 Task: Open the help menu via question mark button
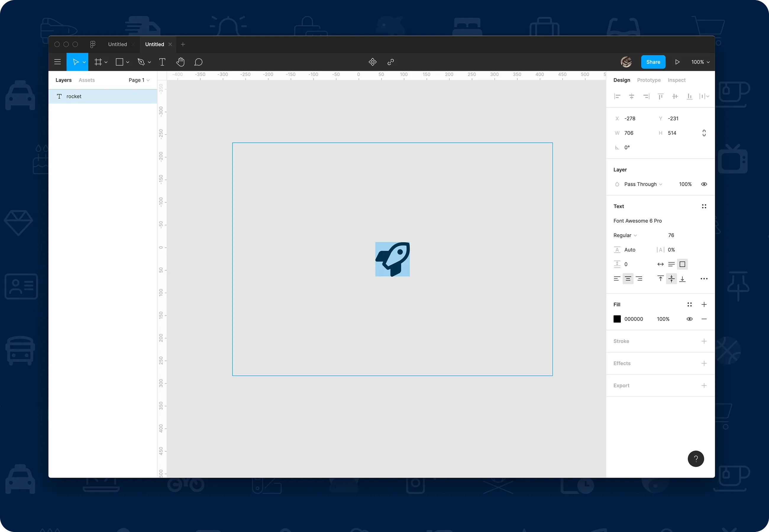tap(696, 459)
